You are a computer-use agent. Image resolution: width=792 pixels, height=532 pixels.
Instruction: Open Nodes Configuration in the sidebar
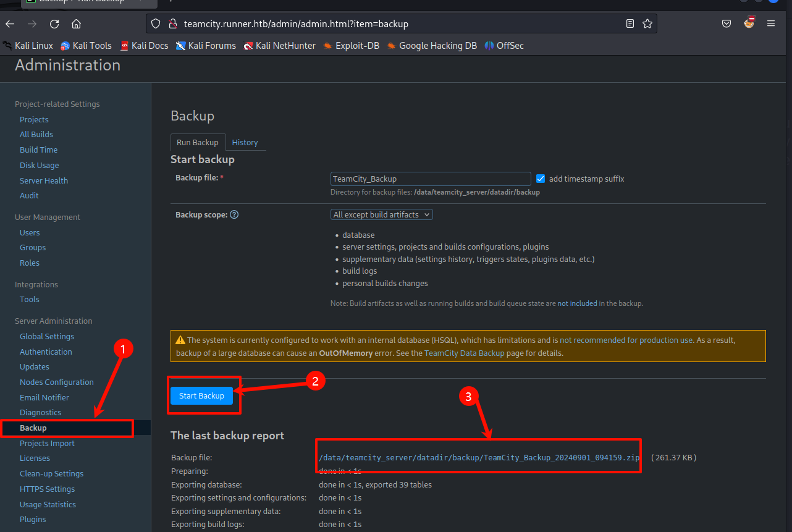57,382
